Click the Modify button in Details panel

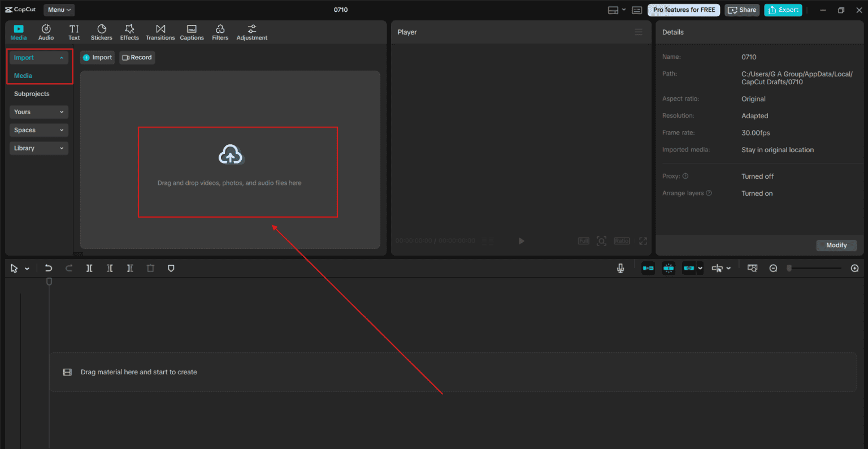(836, 245)
